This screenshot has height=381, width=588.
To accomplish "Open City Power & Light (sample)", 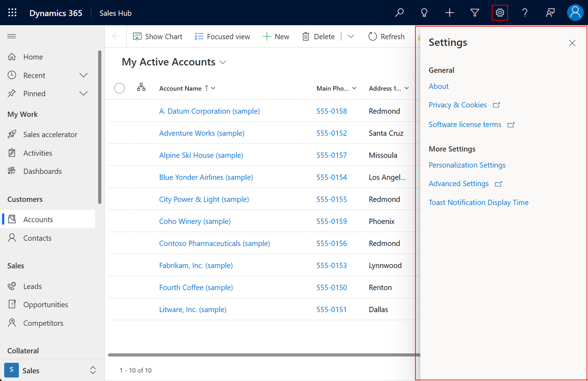I will 204,199.
